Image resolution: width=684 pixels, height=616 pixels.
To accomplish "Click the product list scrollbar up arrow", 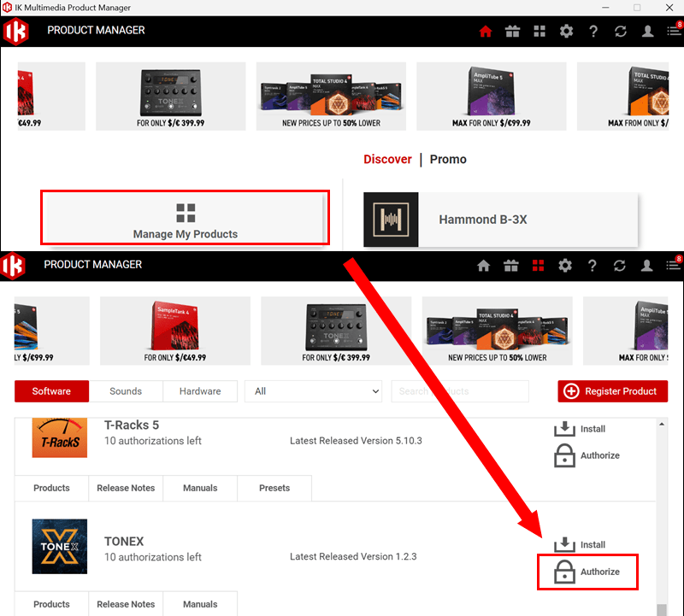I will (x=662, y=424).
